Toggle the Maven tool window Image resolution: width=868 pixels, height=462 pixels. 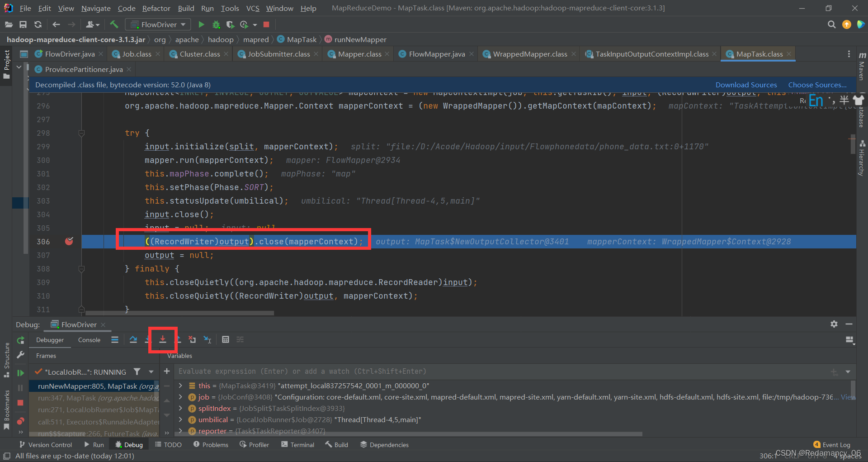click(x=862, y=66)
